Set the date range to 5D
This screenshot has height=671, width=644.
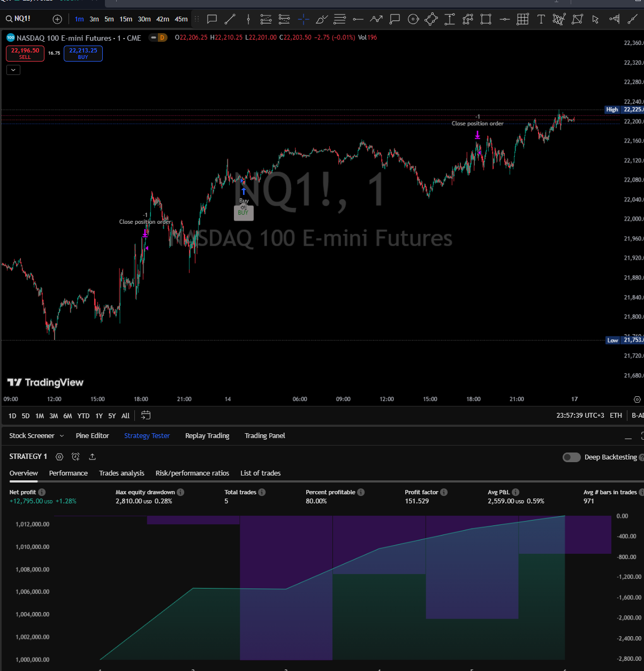[x=26, y=416]
